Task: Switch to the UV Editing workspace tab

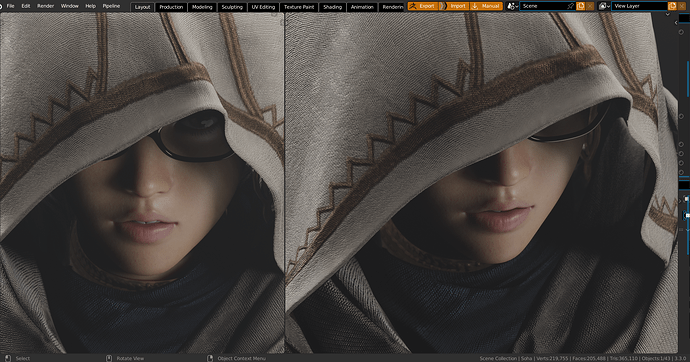Action: pos(263,7)
